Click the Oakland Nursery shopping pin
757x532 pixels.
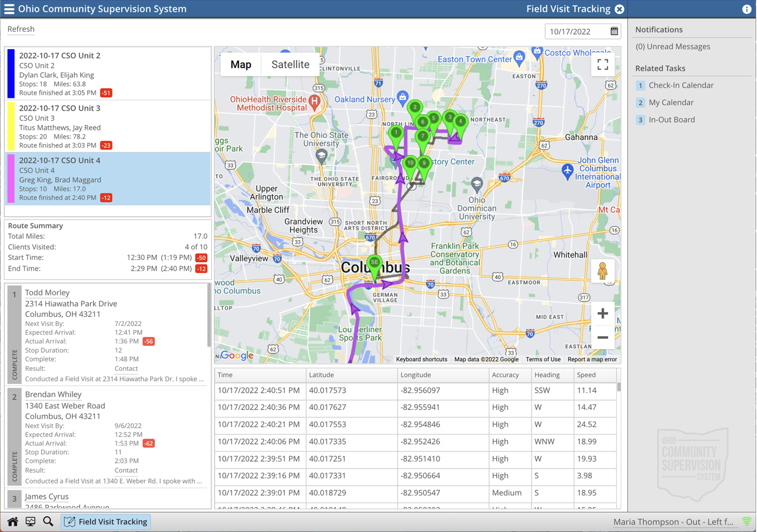point(402,97)
